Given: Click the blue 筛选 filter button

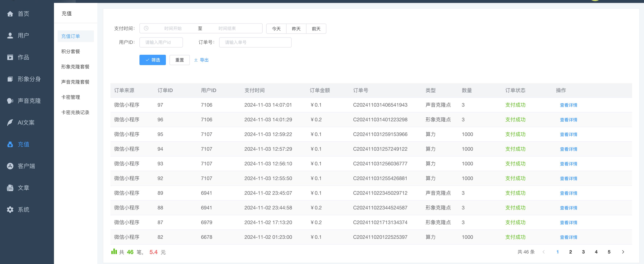Looking at the screenshot, I should pos(152,60).
